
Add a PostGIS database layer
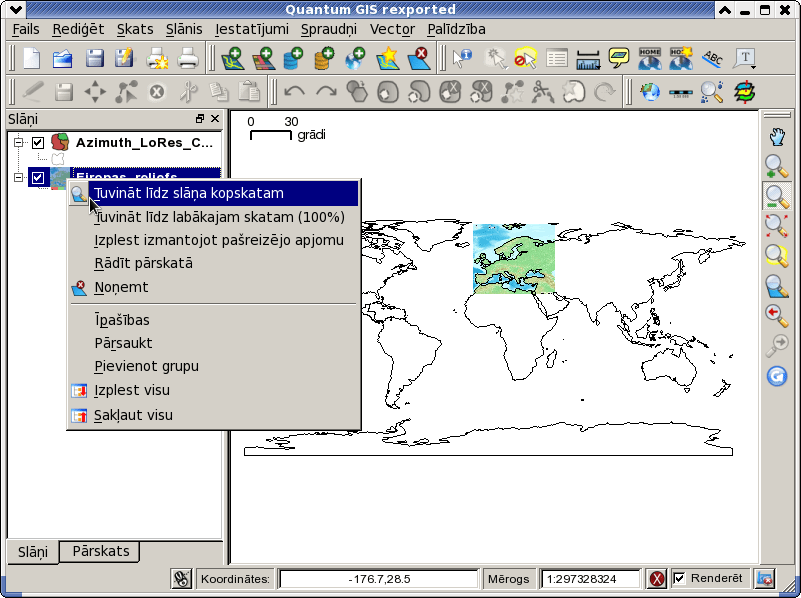[x=294, y=58]
